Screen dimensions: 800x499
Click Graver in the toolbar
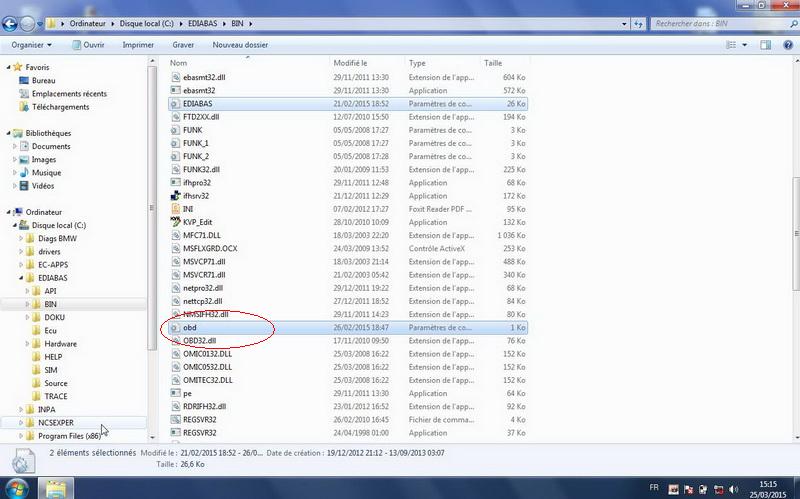tap(183, 45)
